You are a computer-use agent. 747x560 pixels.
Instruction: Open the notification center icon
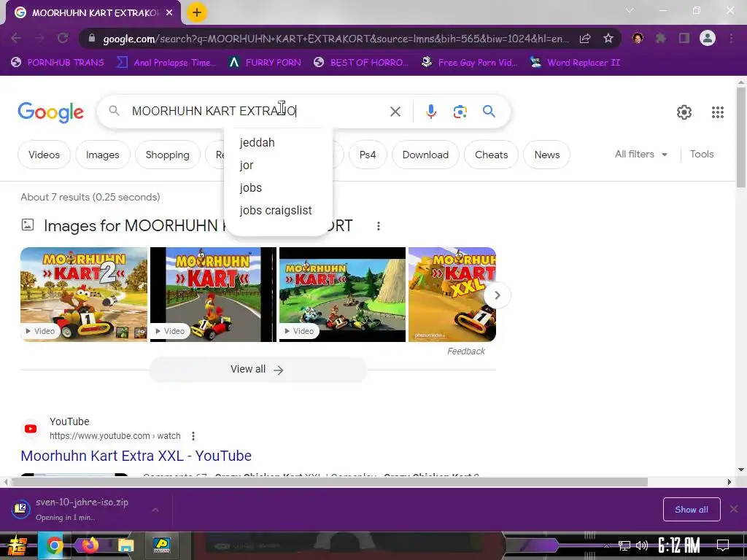[723, 545]
